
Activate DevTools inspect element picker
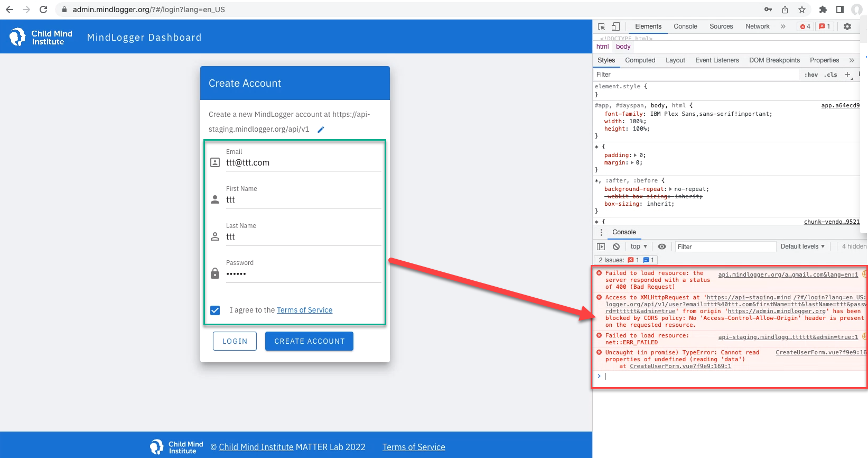(601, 26)
